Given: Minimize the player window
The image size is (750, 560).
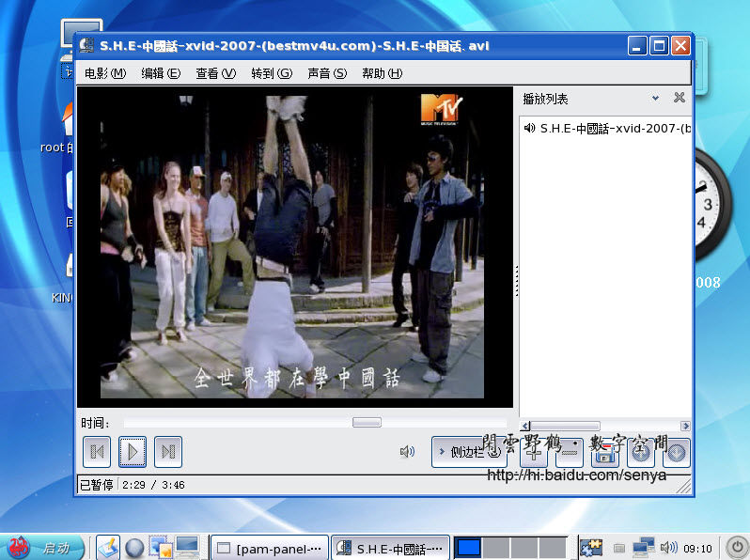Looking at the screenshot, I should [637, 46].
